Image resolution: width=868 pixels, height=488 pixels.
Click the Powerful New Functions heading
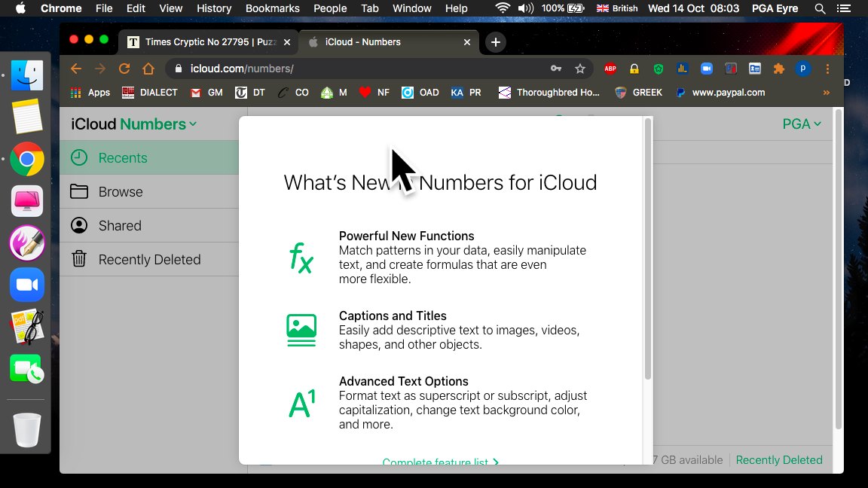406,236
